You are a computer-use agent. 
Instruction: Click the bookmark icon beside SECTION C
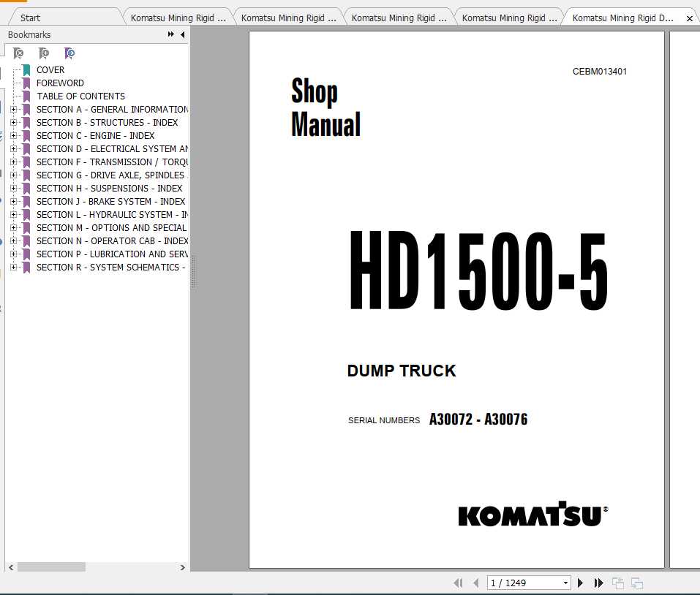27,136
